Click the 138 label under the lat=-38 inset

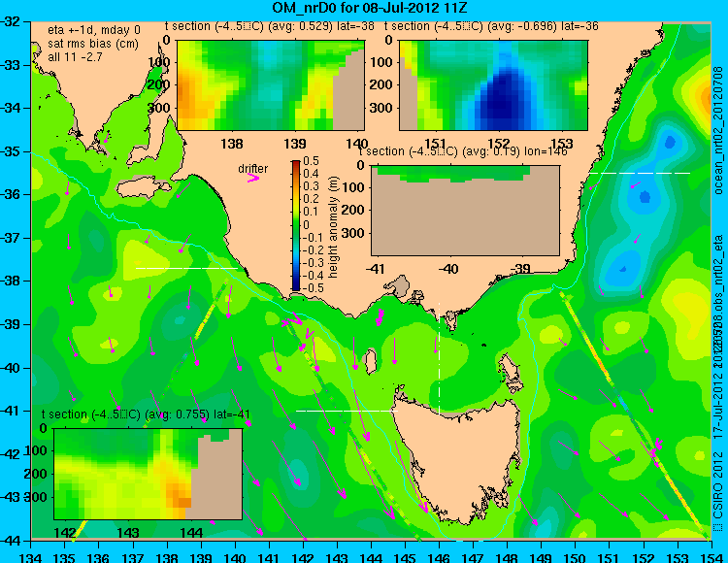point(232,144)
